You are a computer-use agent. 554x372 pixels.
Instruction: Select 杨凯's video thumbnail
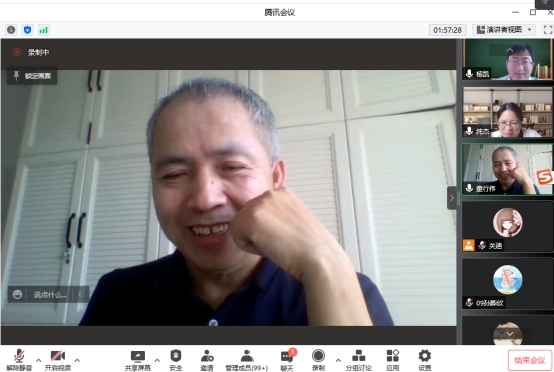[508, 59]
